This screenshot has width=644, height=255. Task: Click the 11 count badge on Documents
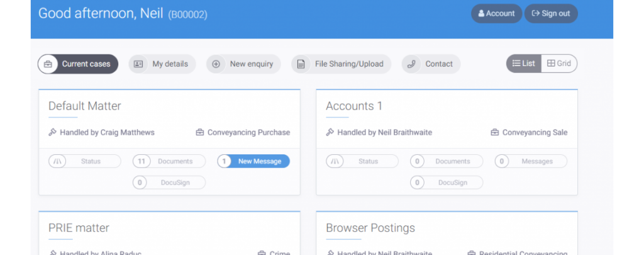pos(142,161)
